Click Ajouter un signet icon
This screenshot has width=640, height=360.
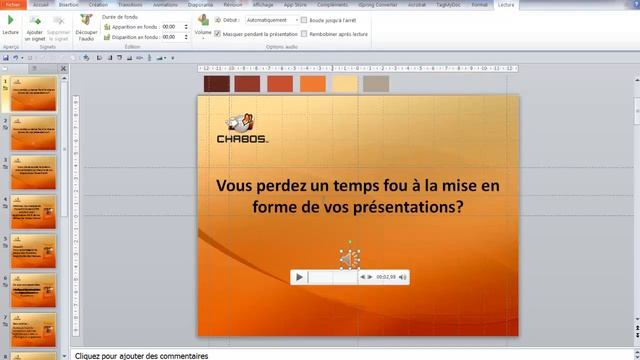coord(35,20)
